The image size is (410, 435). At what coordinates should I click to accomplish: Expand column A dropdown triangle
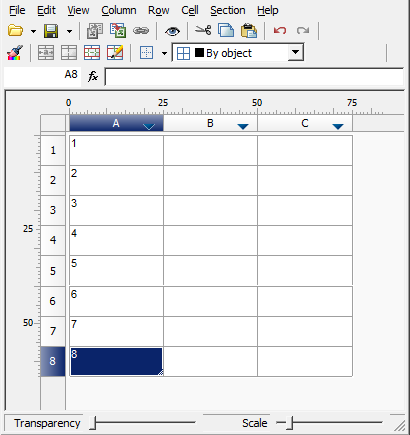coord(149,126)
